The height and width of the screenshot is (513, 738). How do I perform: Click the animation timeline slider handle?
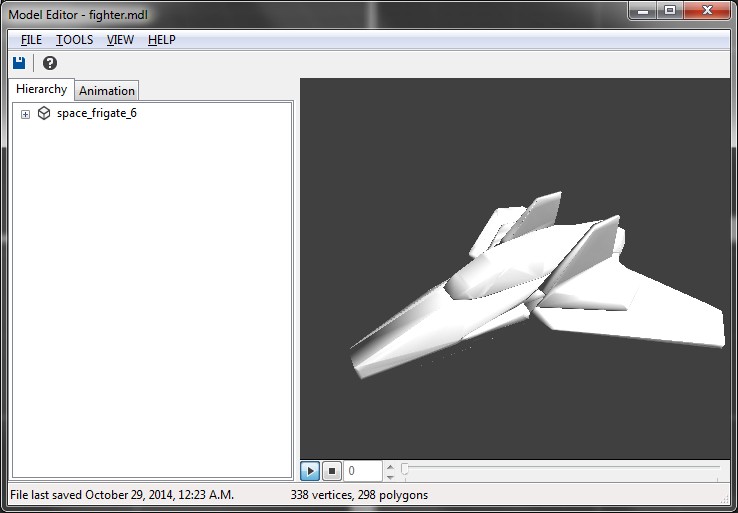(404, 469)
